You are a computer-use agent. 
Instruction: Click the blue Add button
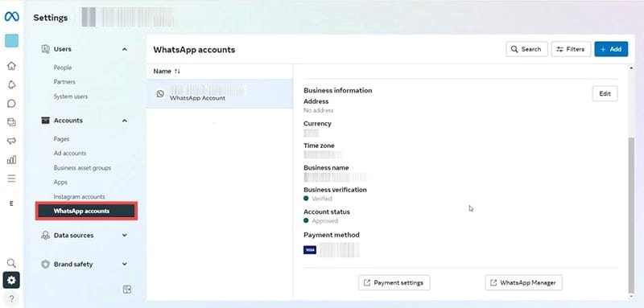coord(611,49)
